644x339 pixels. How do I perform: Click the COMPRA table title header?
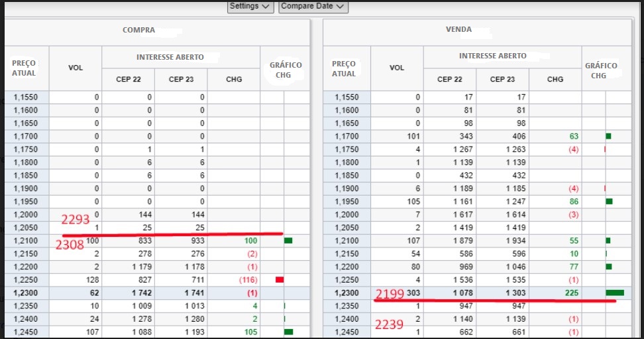point(139,30)
